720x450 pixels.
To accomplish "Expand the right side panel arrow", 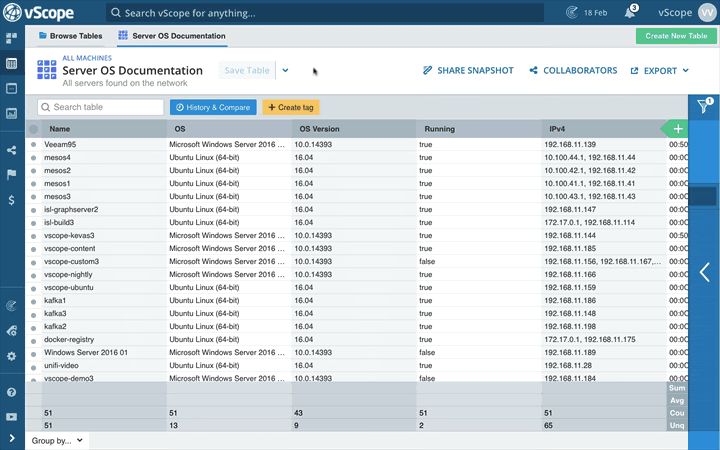I will tap(704, 272).
